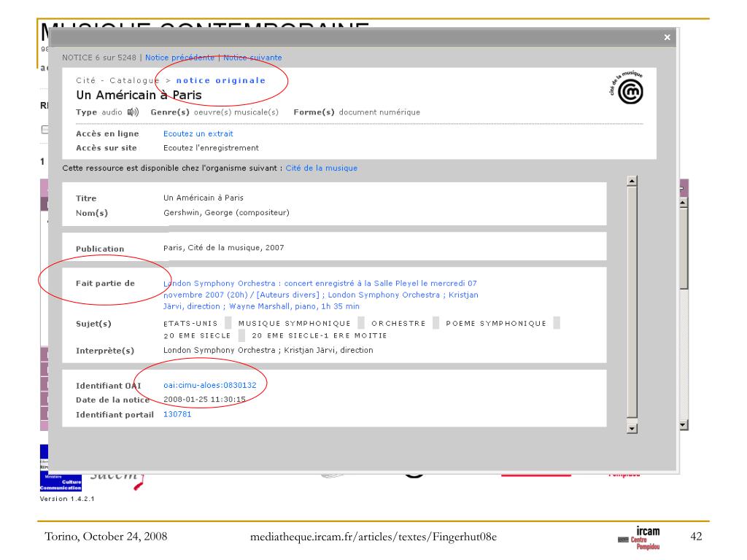Close the notice popup with the X
The width and height of the screenshot is (747, 560).
pyautogui.click(x=667, y=37)
